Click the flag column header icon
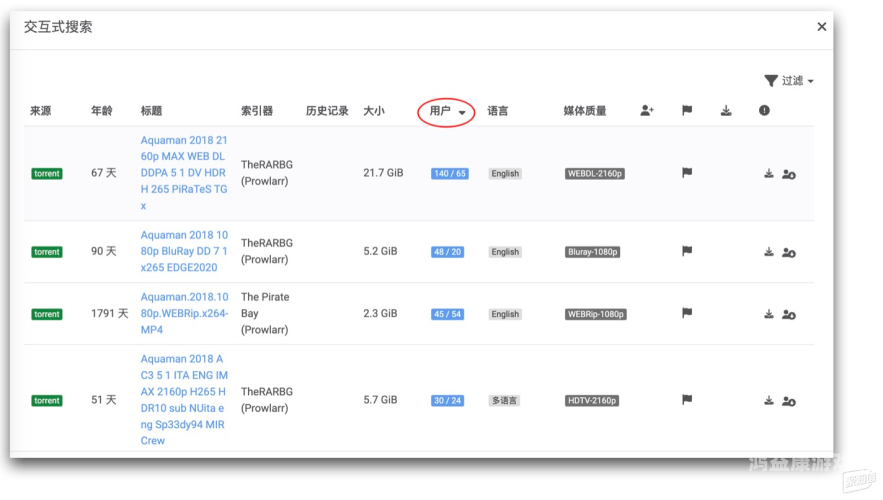 687,111
